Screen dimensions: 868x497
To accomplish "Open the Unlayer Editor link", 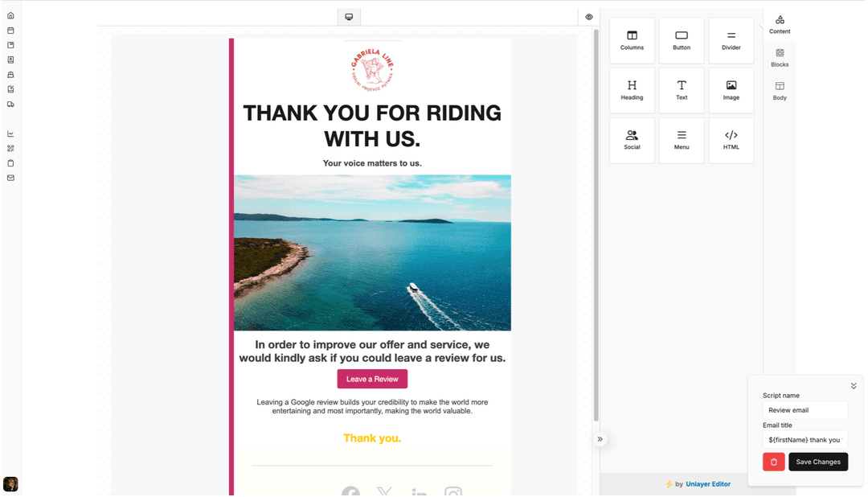I will click(x=708, y=483).
